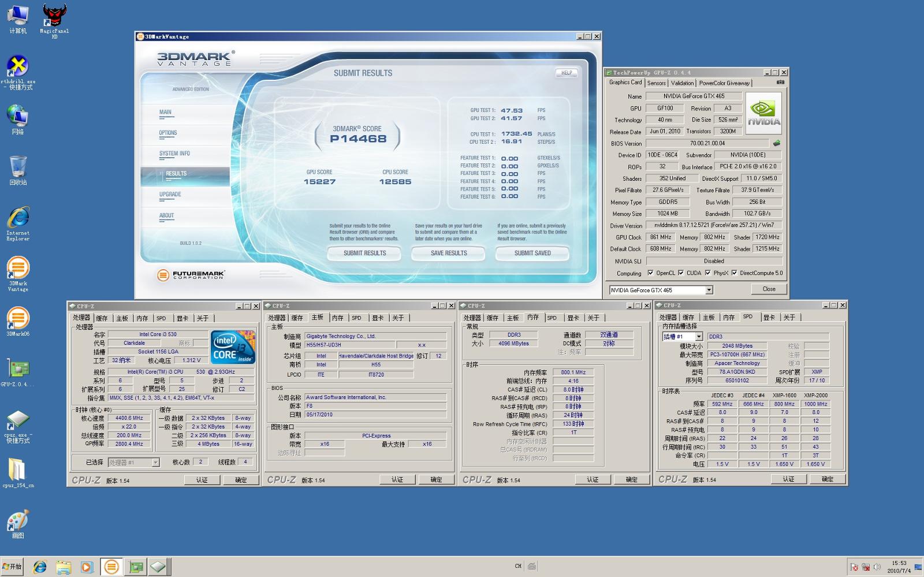The width and height of the screenshot is (924, 577).
Task: Toggle the OpenCL checkbox in GPU-Z
Action: point(651,273)
